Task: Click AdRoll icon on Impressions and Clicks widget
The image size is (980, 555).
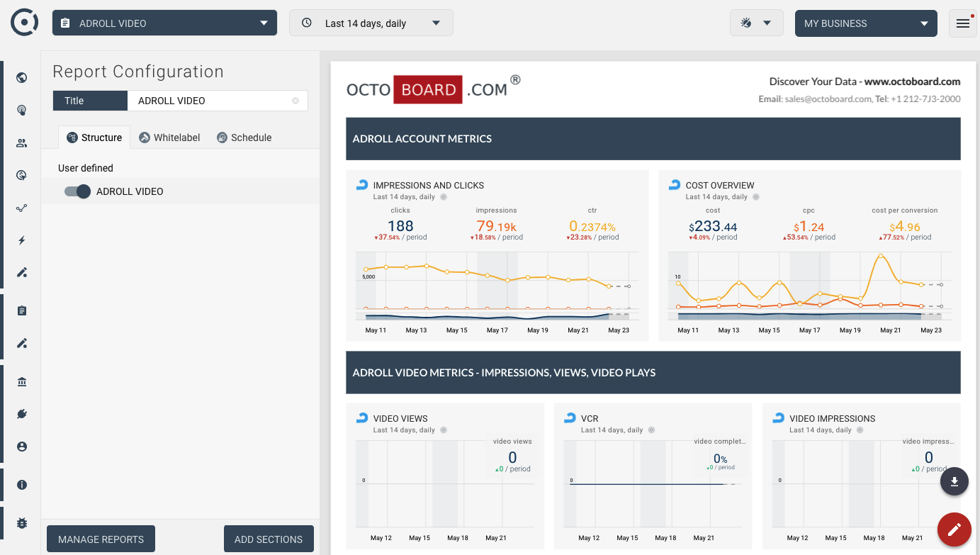Action: coord(361,185)
